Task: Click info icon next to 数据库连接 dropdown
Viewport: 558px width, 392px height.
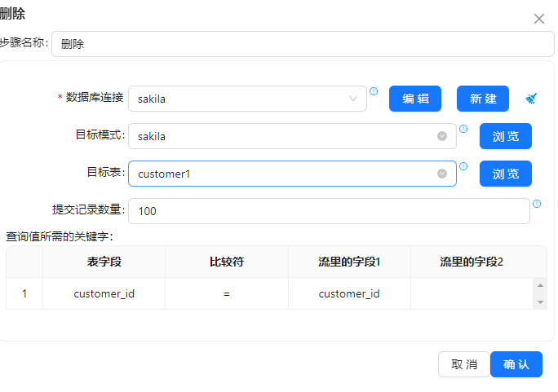Action: point(374,91)
